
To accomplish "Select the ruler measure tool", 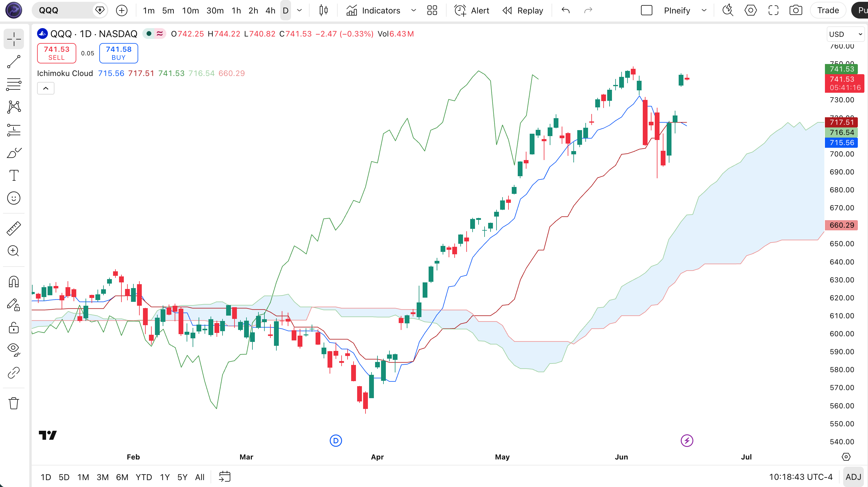I will pos(14,229).
